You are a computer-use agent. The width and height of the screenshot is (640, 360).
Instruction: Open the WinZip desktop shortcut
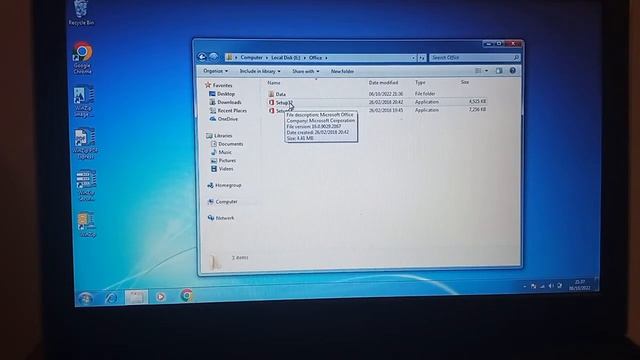point(87,224)
